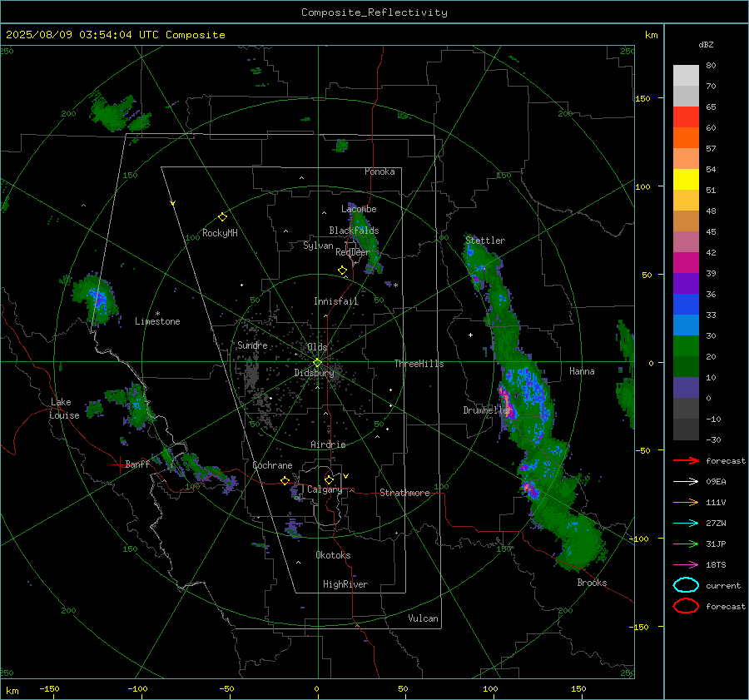The width and height of the screenshot is (749, 700).
Task: Click the Drumheller label on map
Action: click(x=487, y=410)
